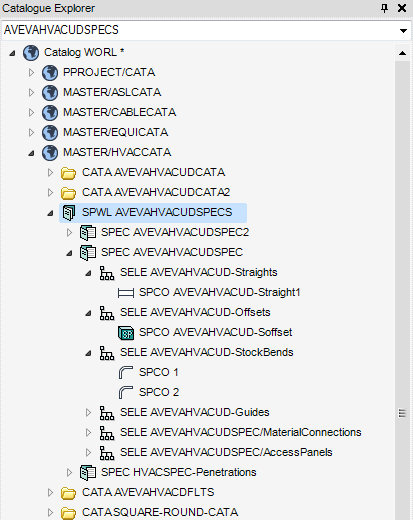Click the bend icon beside SPCO 2
413x520 pixels.
(126, 392)
